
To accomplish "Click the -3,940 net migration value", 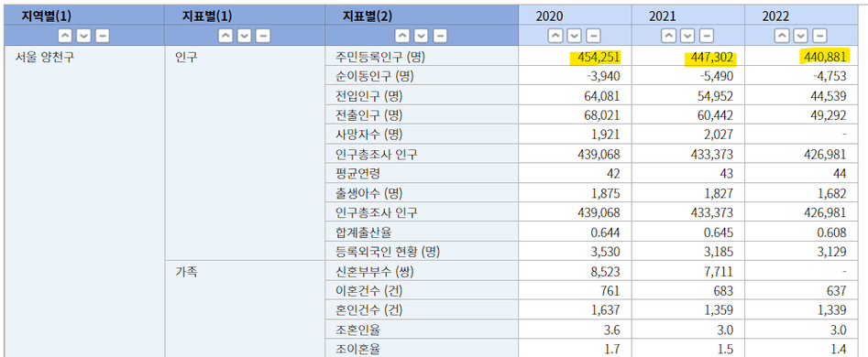I will coord(602,77).
